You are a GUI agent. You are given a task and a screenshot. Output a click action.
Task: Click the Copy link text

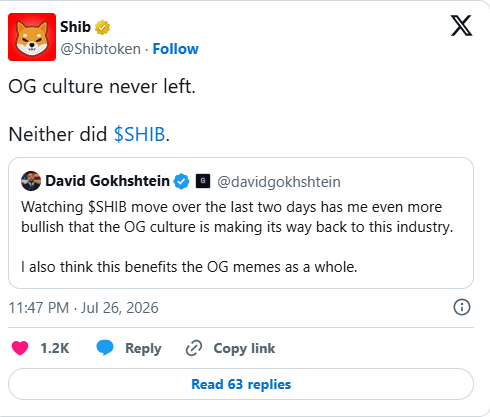pyautogui.click(x=244, y=348)
